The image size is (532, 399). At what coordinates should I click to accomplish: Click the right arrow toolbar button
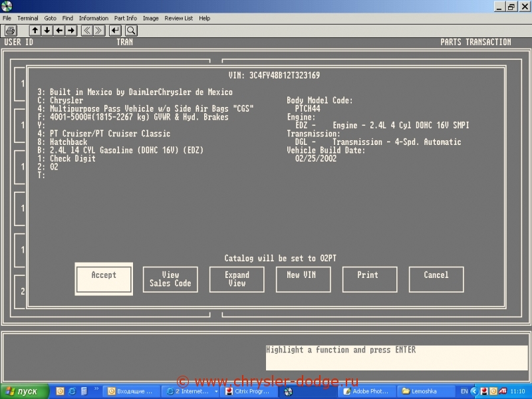pyautogui.click(x=71, y=31)
